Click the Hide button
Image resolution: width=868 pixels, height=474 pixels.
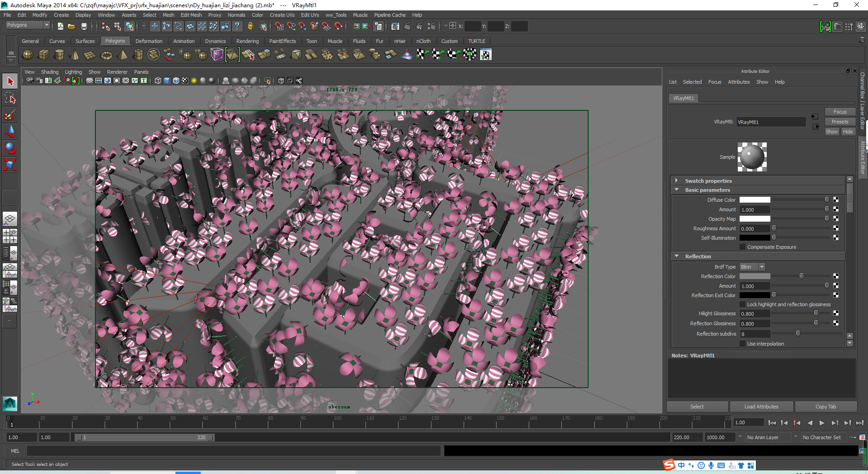[x=848, y=132]
